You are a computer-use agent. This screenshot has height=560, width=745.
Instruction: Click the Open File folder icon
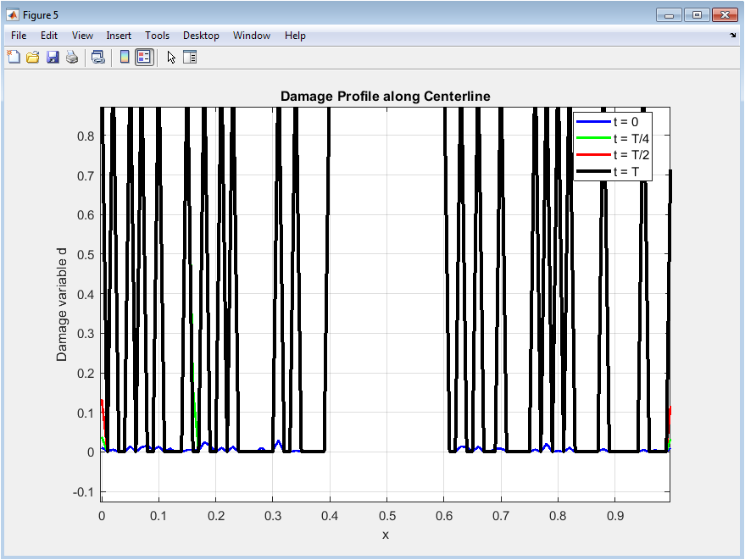pyautogui.click(x=33, y=58)
